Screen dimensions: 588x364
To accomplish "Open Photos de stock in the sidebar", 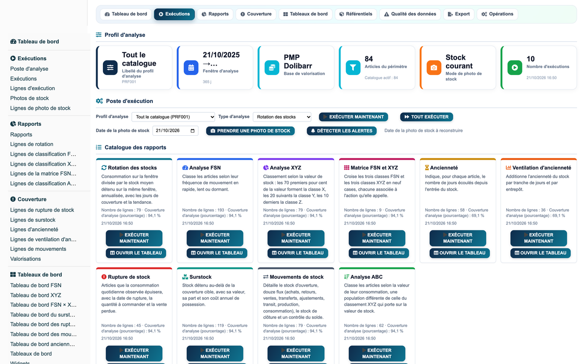I will 29,98.
